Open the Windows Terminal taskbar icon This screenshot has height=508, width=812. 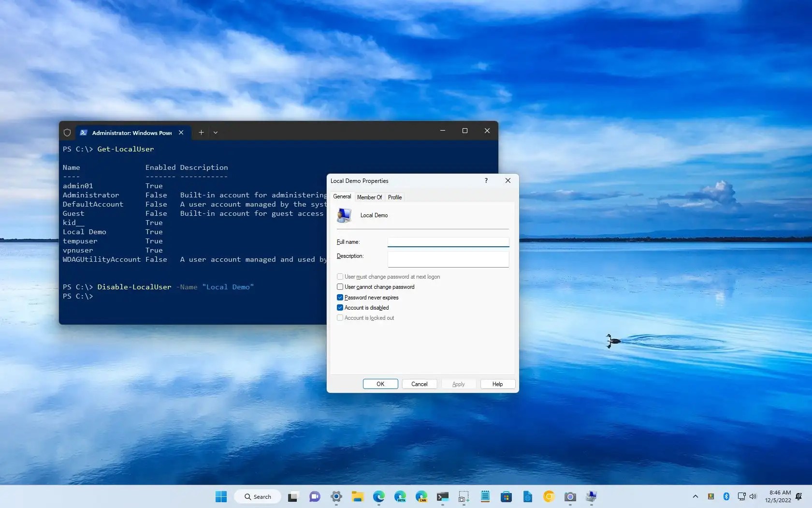pos(442,497)
